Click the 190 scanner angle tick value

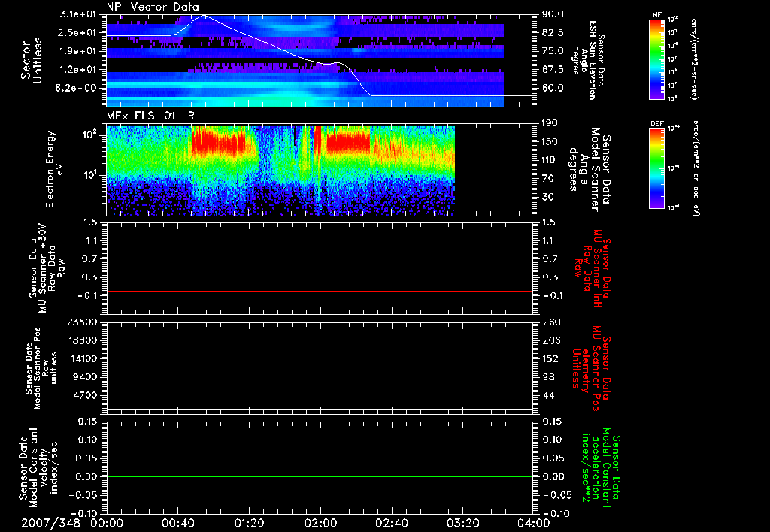[x=550, y=123]
